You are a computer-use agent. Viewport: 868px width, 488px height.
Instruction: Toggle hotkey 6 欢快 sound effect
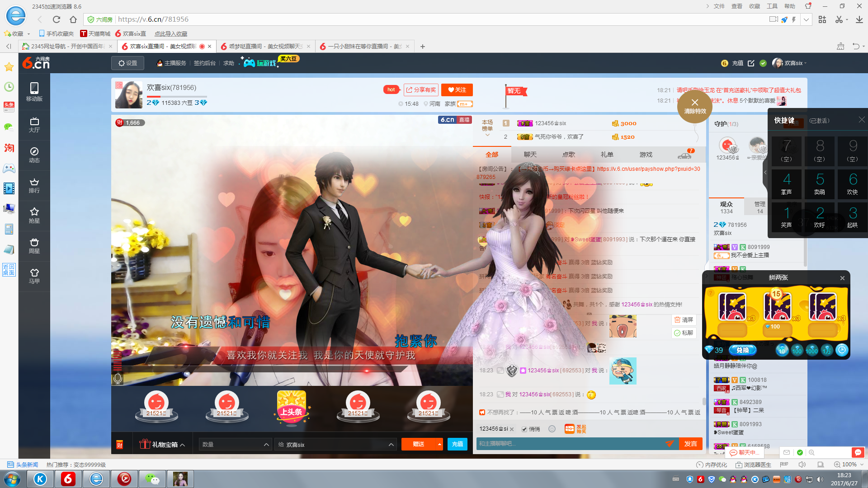click(853, 184)
